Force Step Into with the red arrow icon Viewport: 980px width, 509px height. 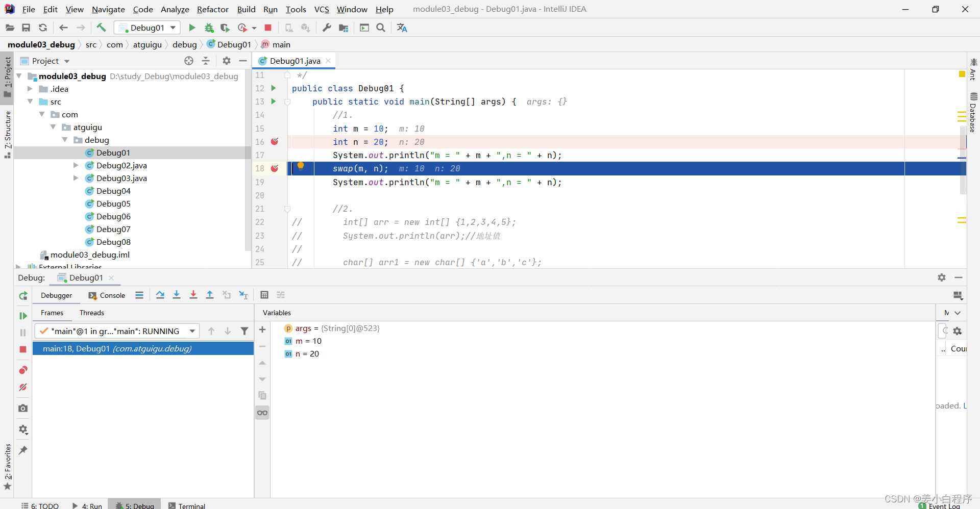pyautogui.click(x=193, y=295)
